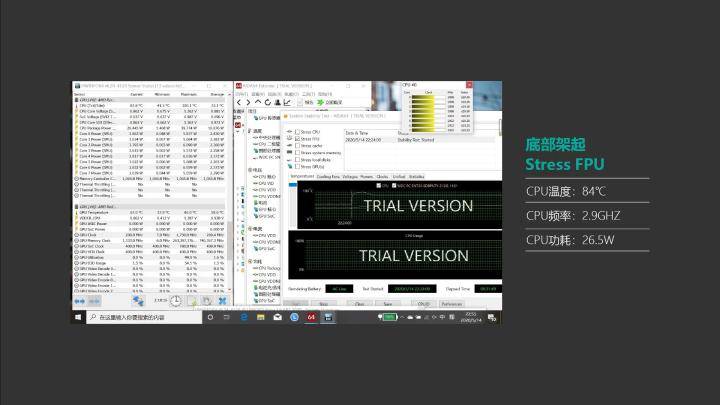Click the HWiNFO reset values icon

(207, 301)
